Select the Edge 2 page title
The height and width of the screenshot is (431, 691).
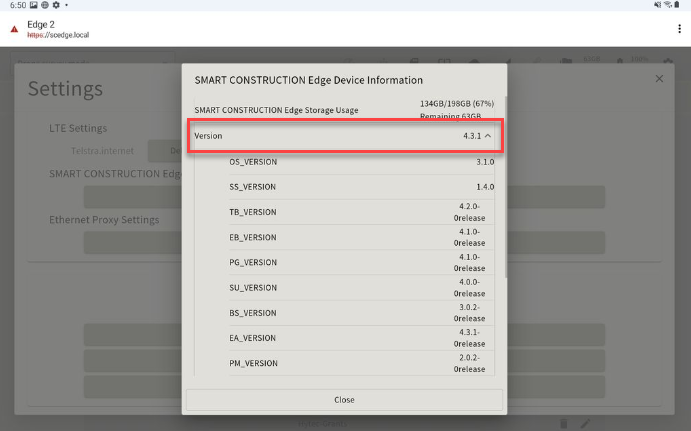41,24
